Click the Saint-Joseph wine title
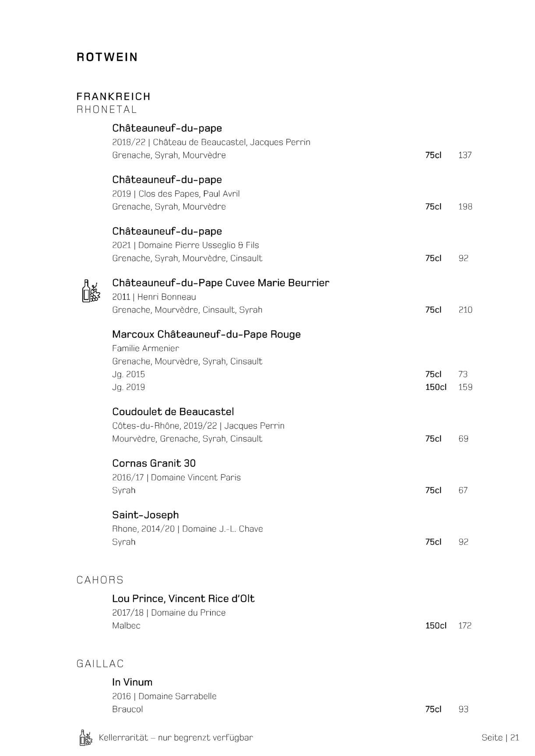Screen dimensions: 535x756 point(145,515)
